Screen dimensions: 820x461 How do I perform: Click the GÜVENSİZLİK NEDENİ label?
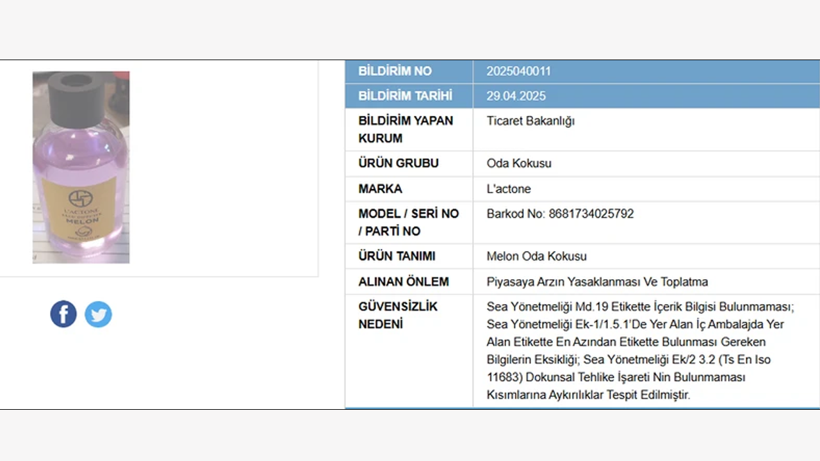tap(398, 315)
